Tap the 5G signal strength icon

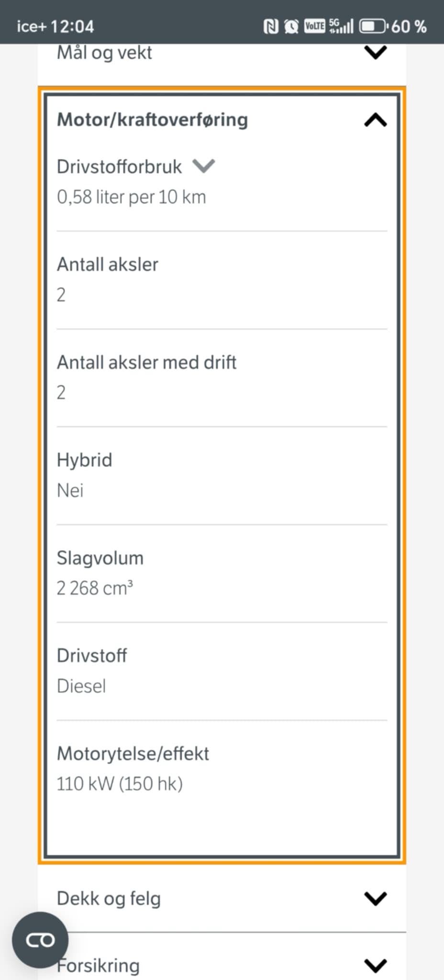[341, 26]
